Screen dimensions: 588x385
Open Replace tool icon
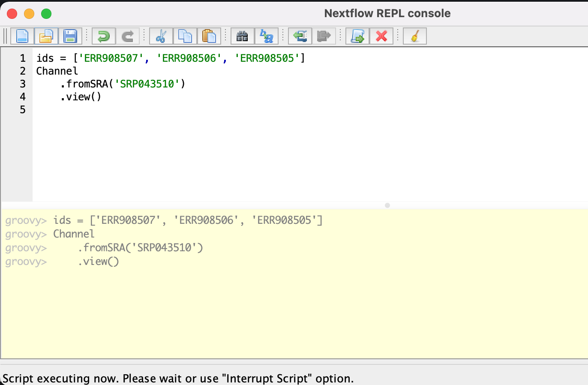point(266,36)
